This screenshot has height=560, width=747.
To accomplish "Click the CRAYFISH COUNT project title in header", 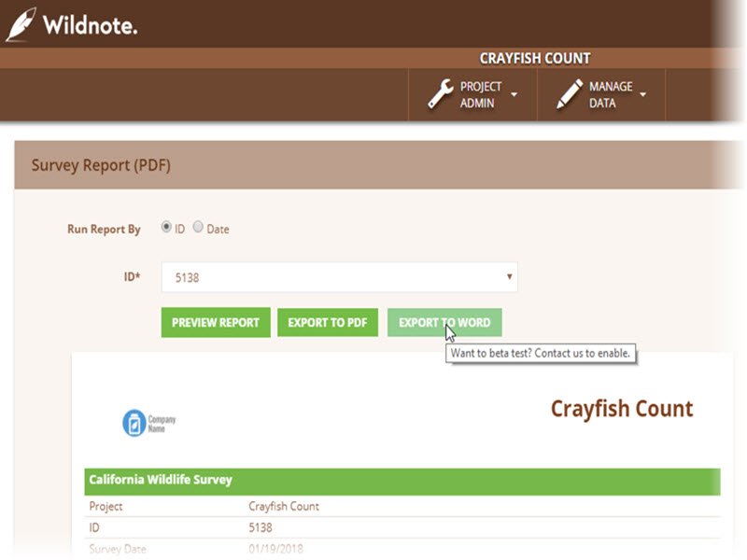I will click(x=535, y=58).
